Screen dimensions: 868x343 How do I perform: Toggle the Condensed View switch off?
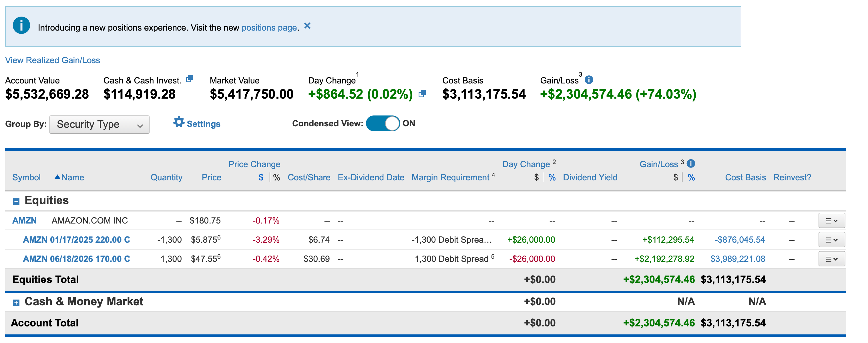[x=383, y=123]
